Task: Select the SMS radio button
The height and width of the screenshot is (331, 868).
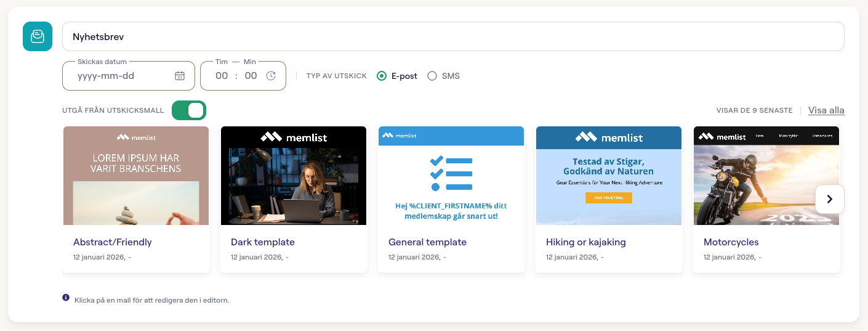Action: [x=432, y=76]
